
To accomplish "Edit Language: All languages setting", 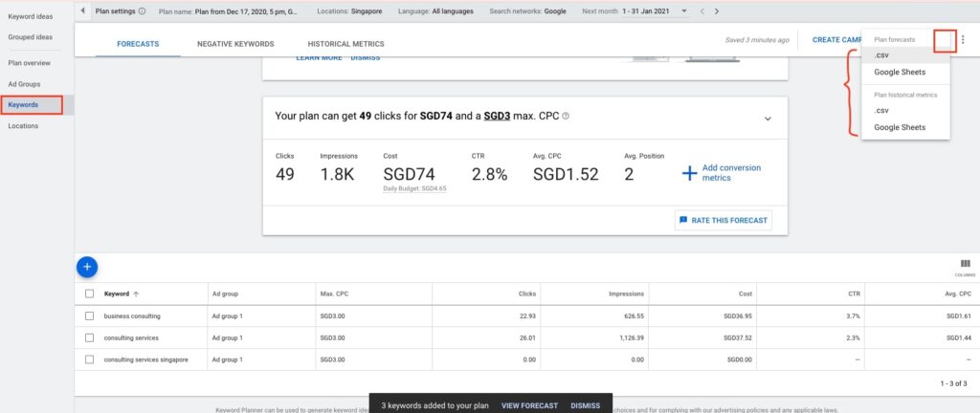I will coord(435,11).
